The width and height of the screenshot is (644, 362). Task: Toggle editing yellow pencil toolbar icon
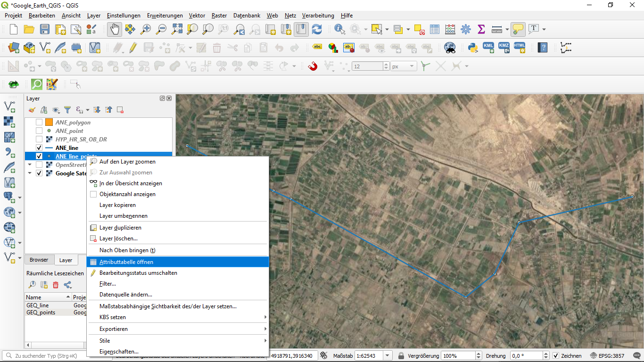pyautogui.click(x=133, y=48)
